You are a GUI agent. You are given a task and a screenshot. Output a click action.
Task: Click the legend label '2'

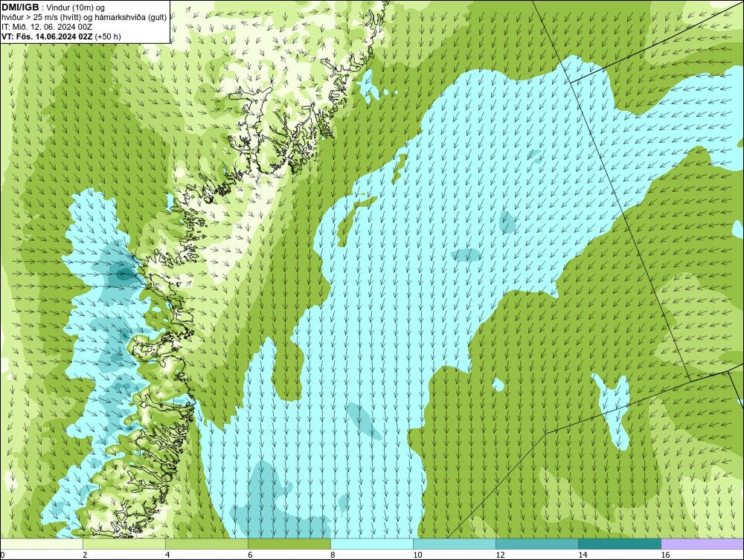click(85, 555)
